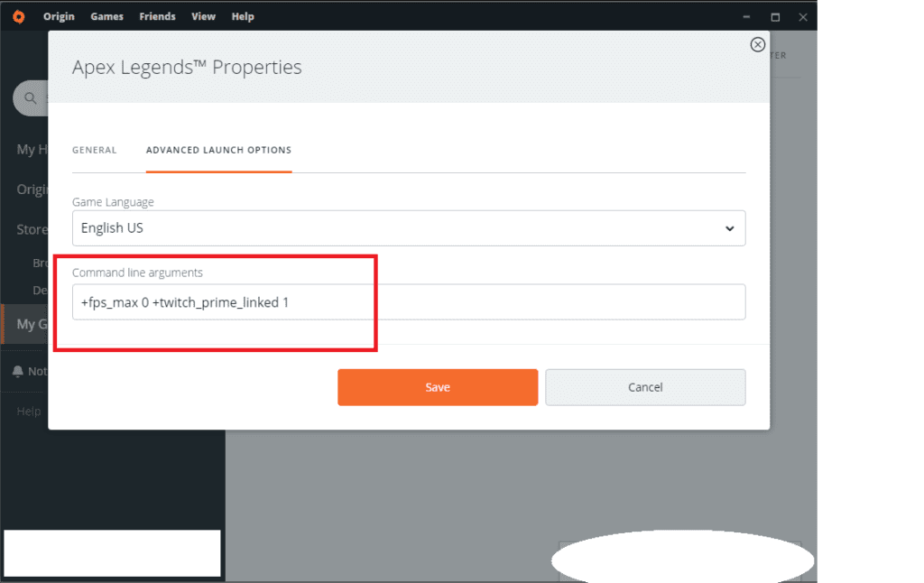Screen dimensions: 924x583
Task: Select the Advanced Launch Options tab
Action: (x=218, y=150)
